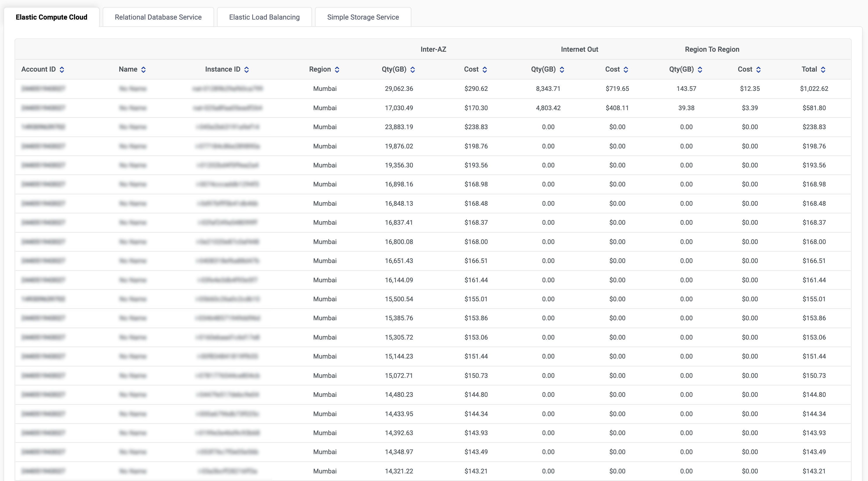
Task: Select the region-to-region cost $3.39
Action: tap(750, 108)
